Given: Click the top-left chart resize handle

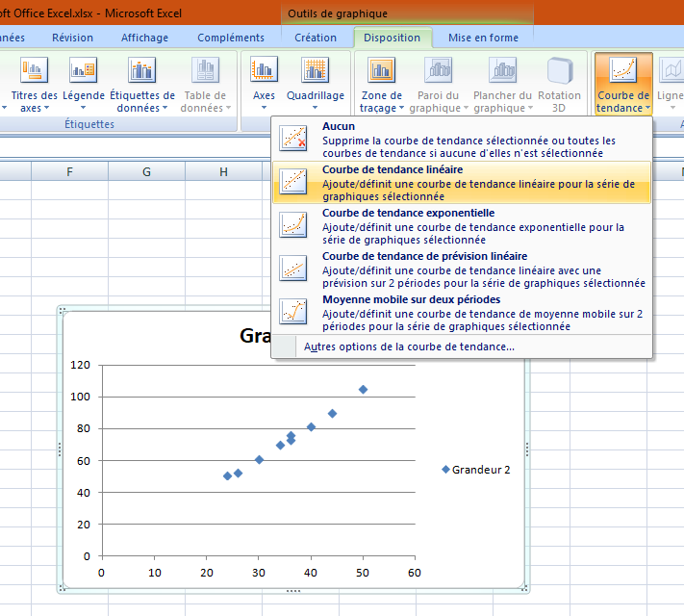Looking at the screenshot, I should coord(62,310).
